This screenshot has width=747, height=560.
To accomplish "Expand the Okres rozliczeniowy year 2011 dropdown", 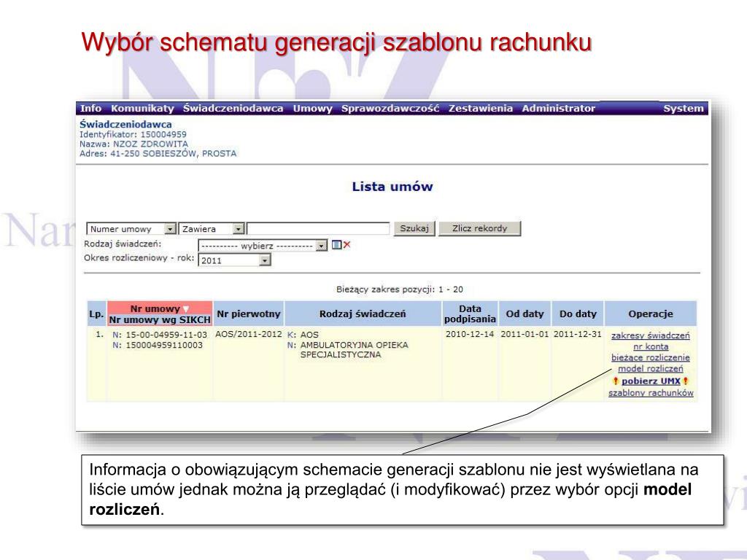I will point(265,260).
